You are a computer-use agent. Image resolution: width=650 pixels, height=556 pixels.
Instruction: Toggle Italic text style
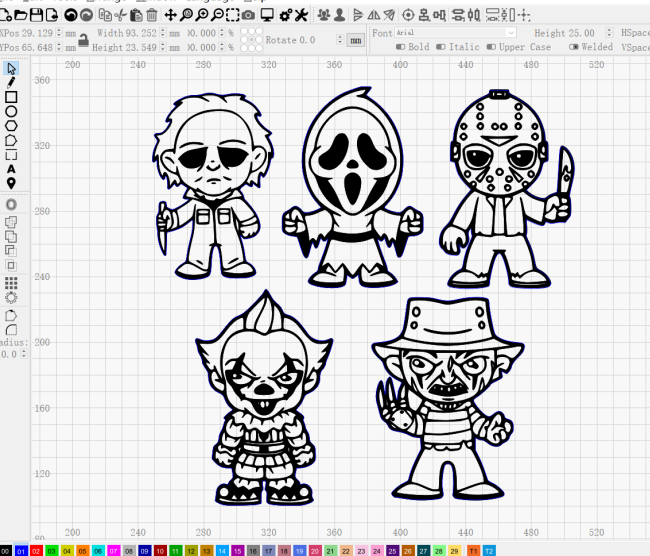point(458,47)
